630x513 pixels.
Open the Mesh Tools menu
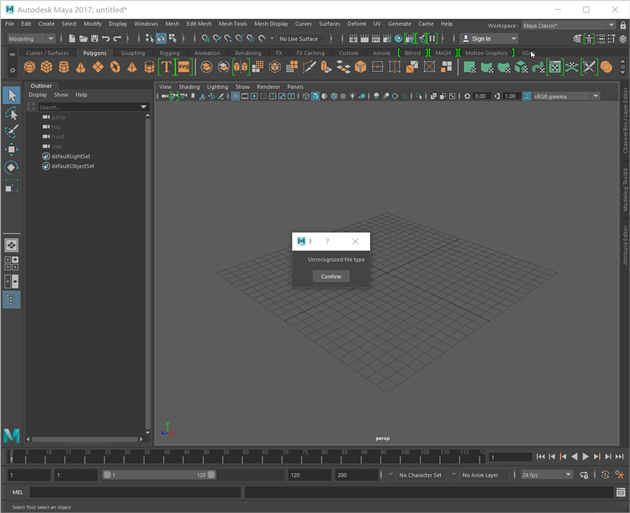(x=232, y=23)
